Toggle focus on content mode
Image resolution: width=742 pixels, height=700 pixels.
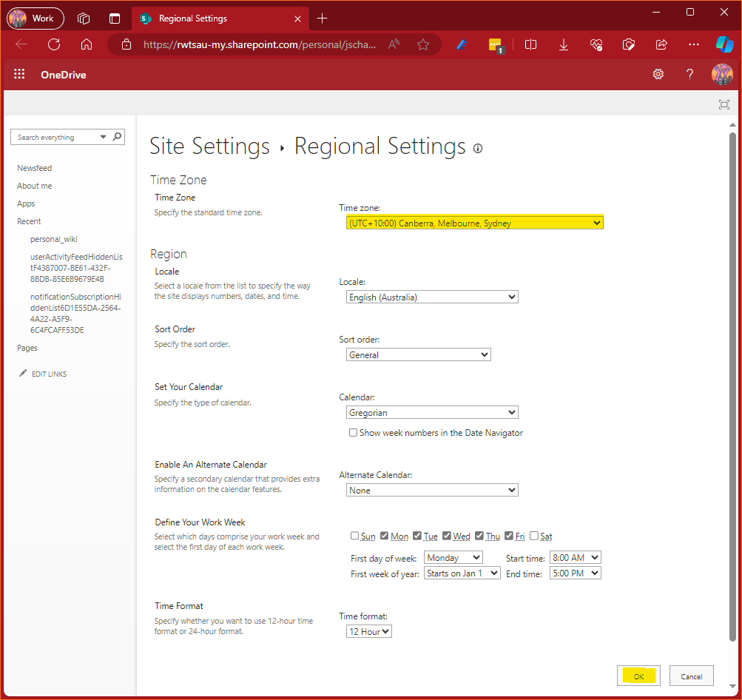tap(724, 104)
